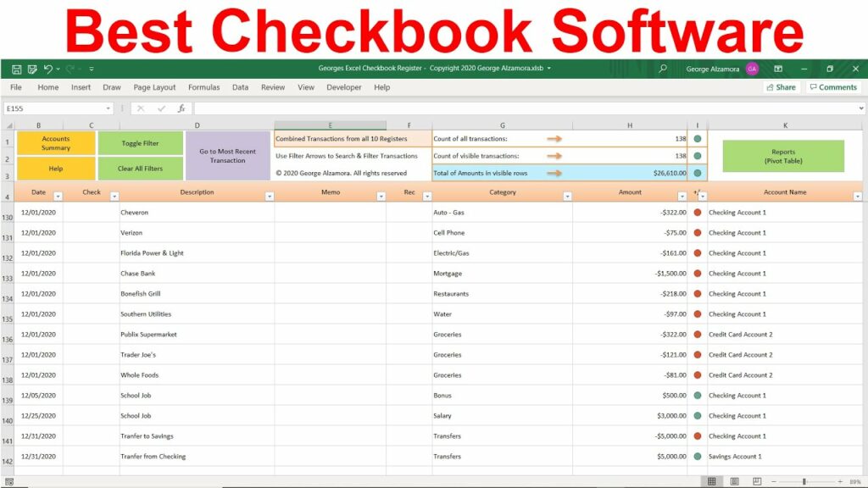Select the Tranfer to Savings cell

[197, 436]
